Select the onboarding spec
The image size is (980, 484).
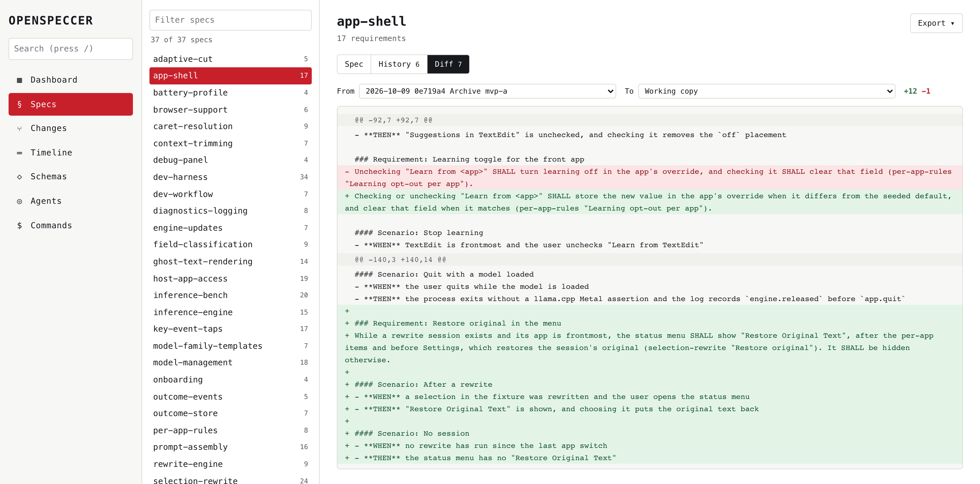[x=231, y=380]
